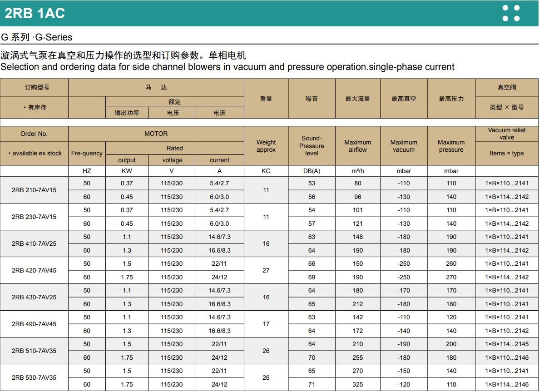539x392 pixels.
Task: Click the Chinese description line about 漩涡式气泵
Action: pyautogui.click(x=123, y=55)
